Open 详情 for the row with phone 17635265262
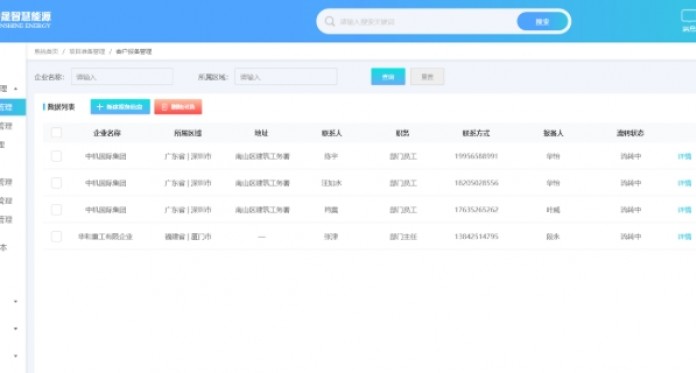The image size is (696, 373). (684, 210)
